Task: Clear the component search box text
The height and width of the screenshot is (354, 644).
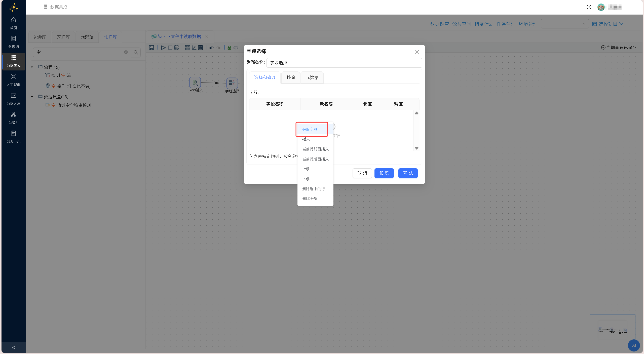Action: 126,52
